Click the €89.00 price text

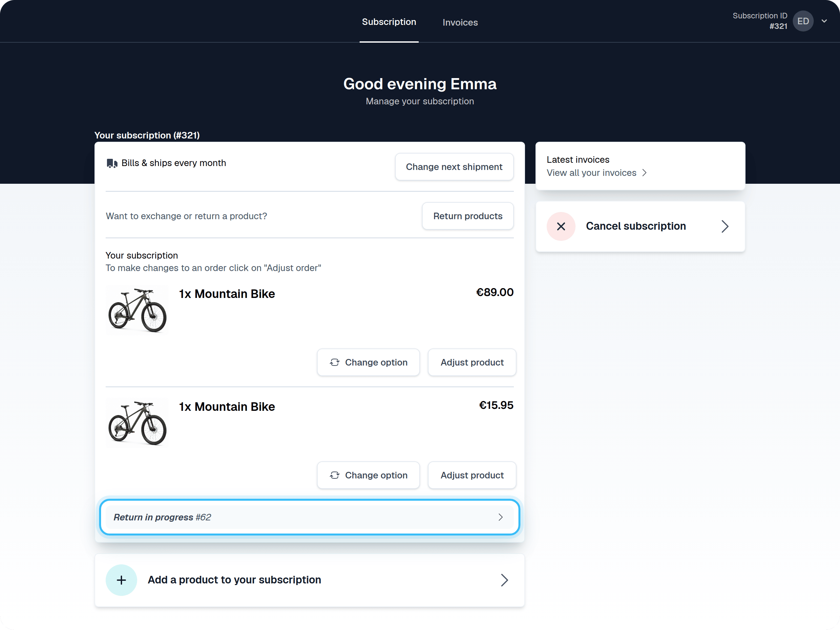coord(495,292)
